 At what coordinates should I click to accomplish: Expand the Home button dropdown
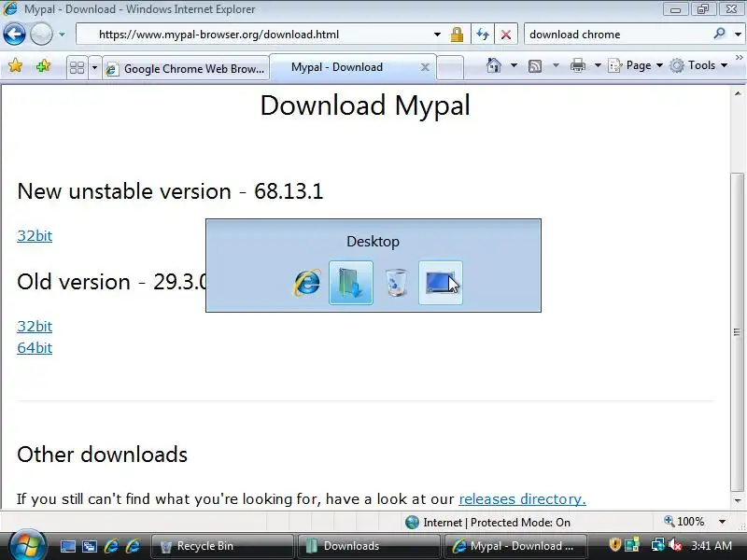click(514, 65)
